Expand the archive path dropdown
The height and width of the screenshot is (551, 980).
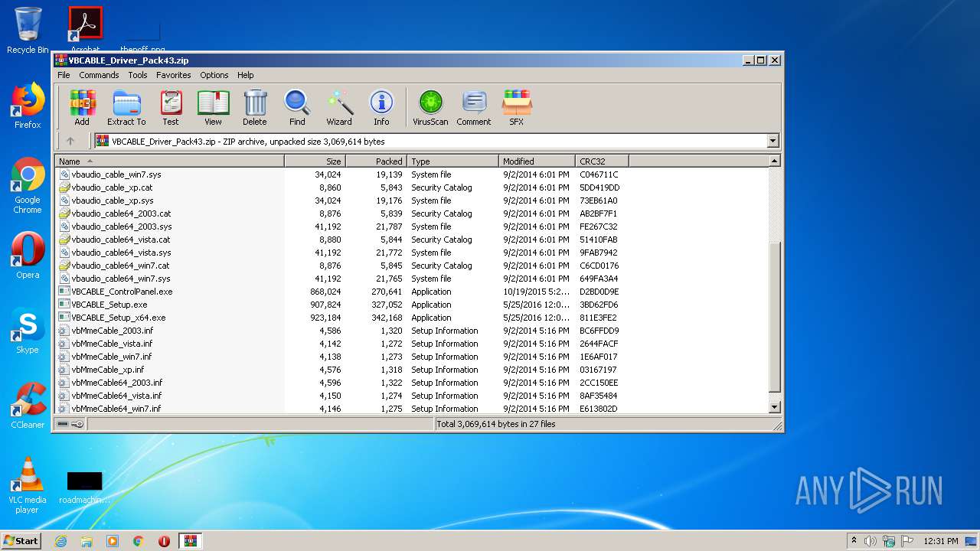click(x=773, y=141)
